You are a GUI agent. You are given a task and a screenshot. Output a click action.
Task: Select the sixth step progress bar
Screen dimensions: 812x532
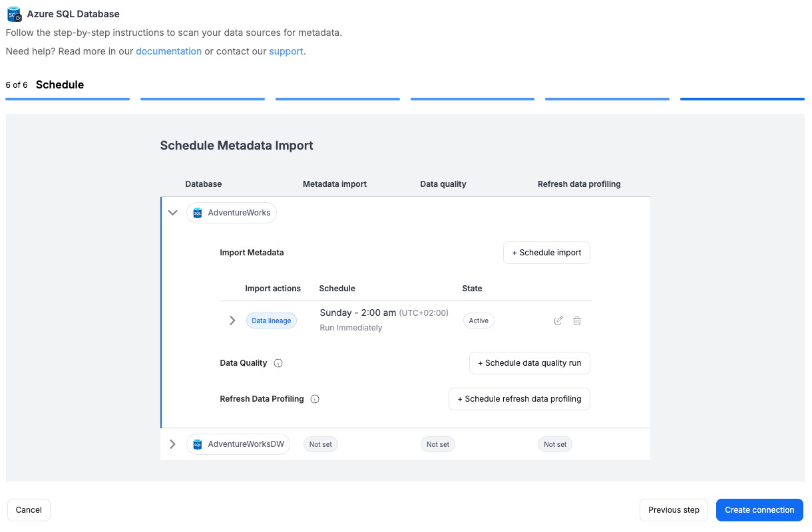(x=742, y=99)
